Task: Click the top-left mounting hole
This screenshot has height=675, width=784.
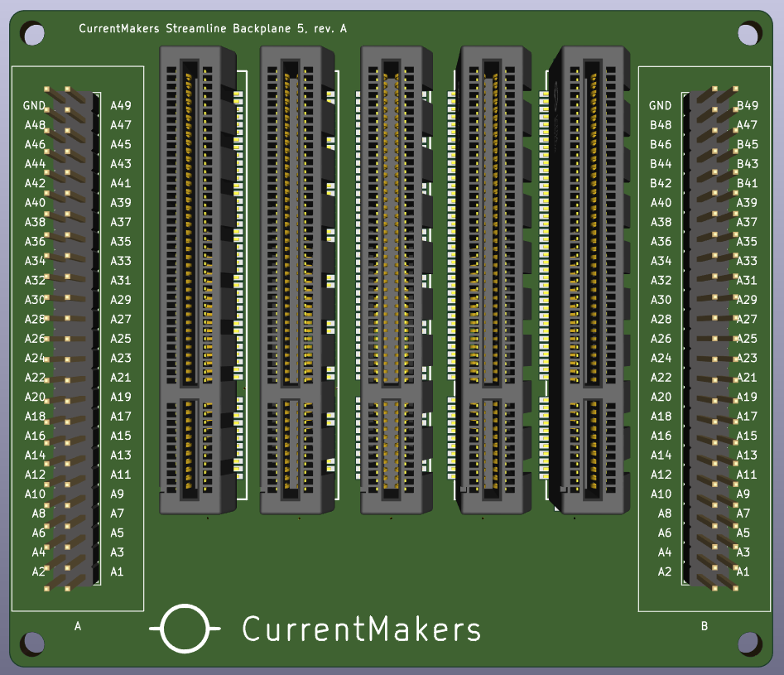Action: click(x=33, y=34)
